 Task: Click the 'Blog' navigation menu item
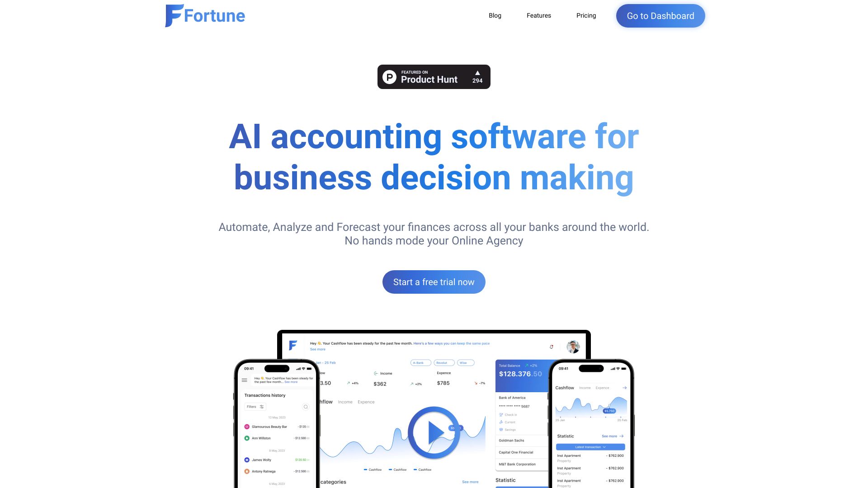point(495,15)
